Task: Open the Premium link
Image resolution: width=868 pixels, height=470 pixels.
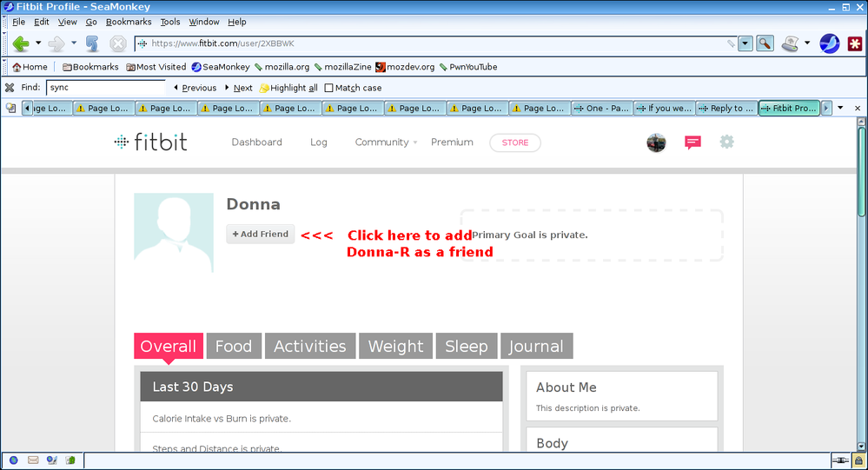Action: point(453,142)
